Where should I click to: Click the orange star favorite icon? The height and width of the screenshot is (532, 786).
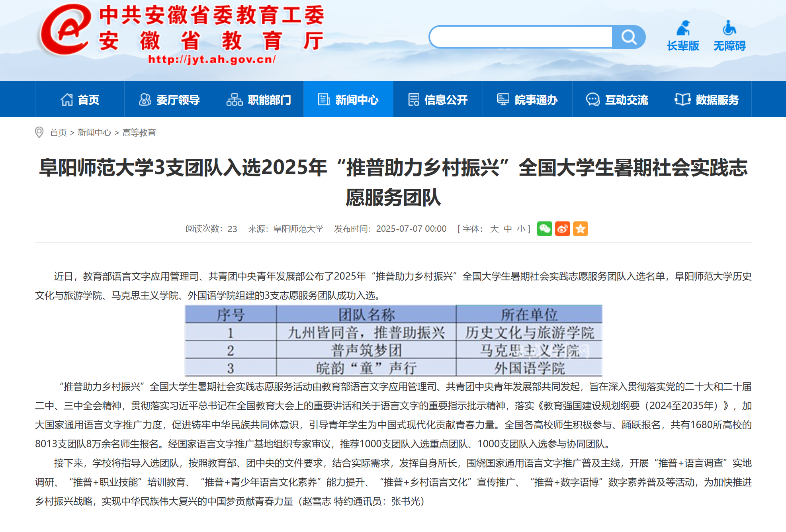(x=580, y=229)
